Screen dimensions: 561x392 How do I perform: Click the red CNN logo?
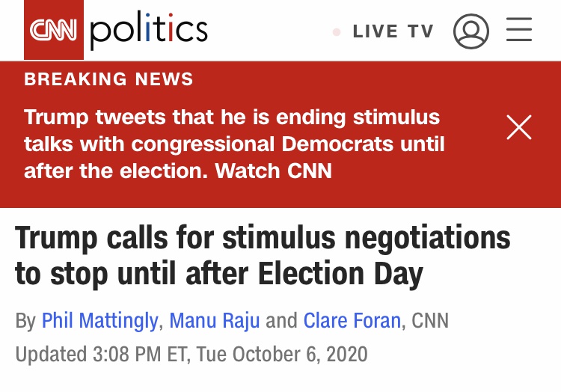(x=53, y=30)
